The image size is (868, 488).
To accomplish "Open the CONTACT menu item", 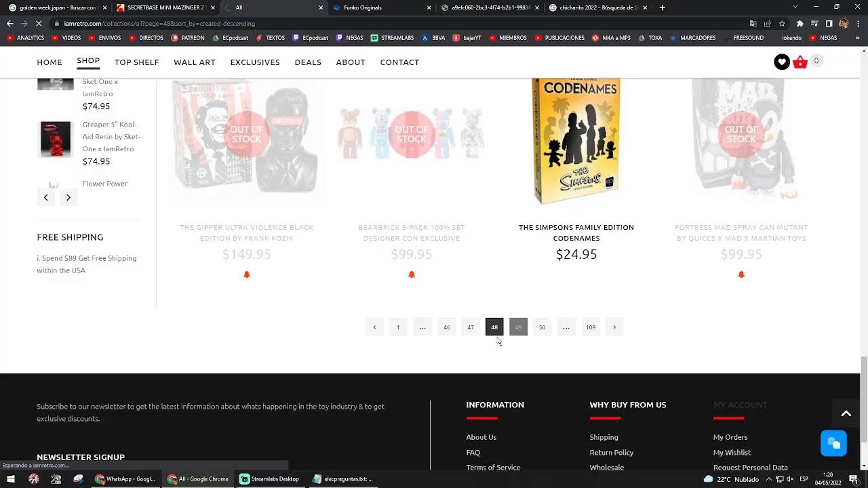I will [x=399, y=62].
